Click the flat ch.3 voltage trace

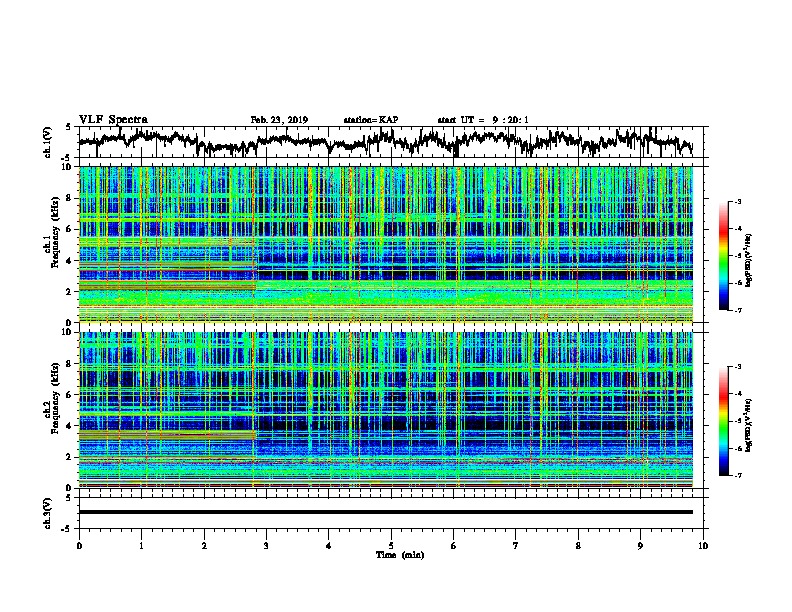coord(385,512)
